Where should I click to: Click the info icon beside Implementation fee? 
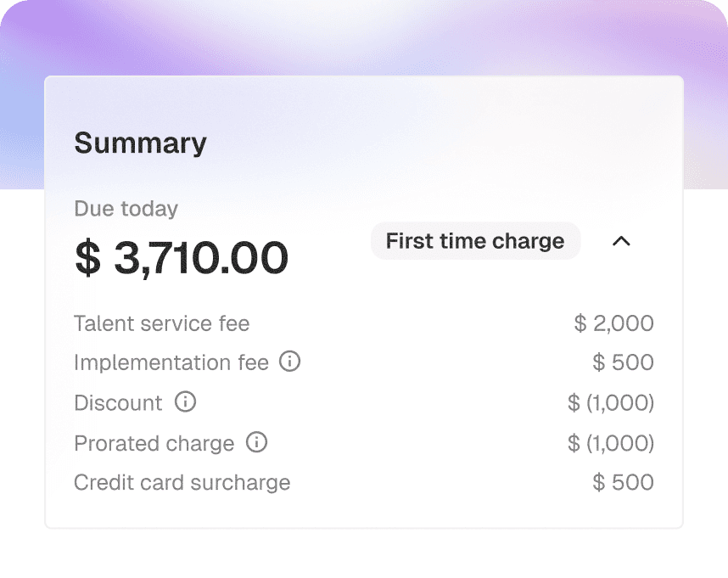point(290,362)
